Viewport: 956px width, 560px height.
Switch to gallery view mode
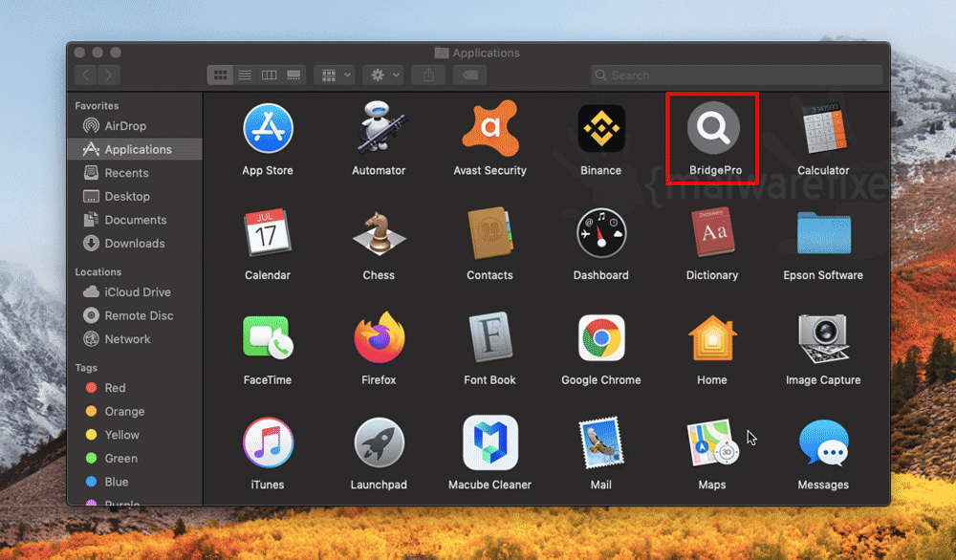(293, 75)
